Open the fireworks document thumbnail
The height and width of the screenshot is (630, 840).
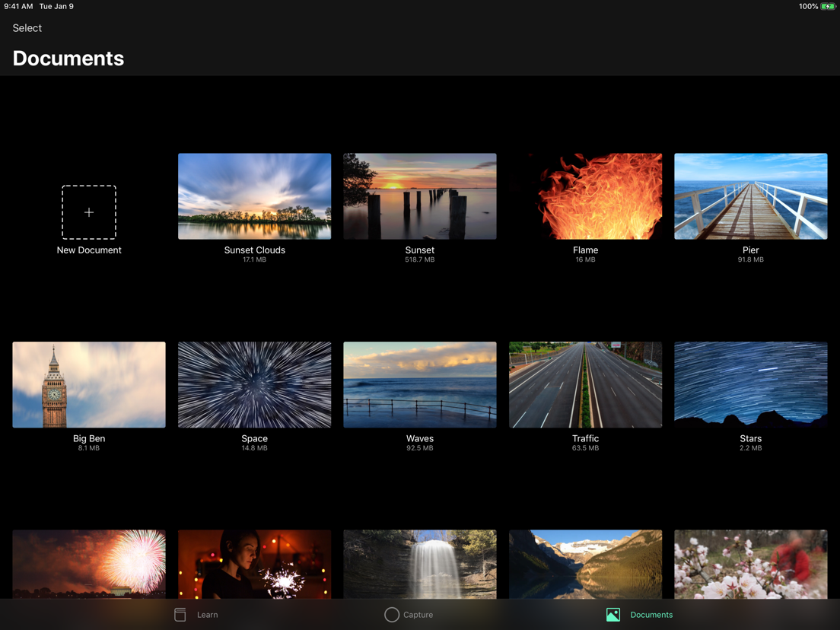89,564
